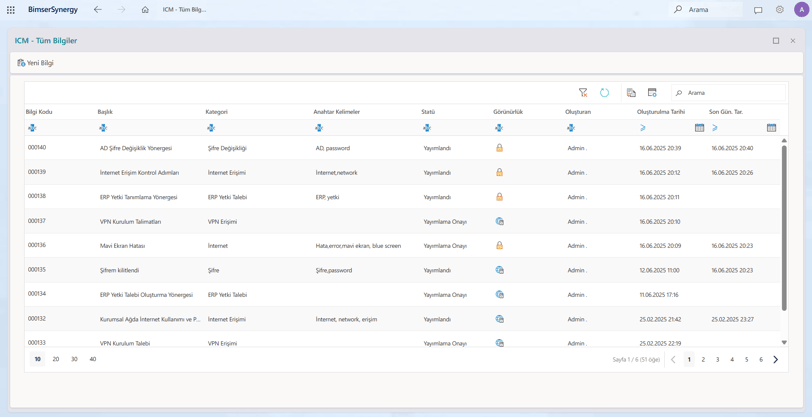Select 20 rows per page
This screenshot has width=812, height=417.
[56, 359]
